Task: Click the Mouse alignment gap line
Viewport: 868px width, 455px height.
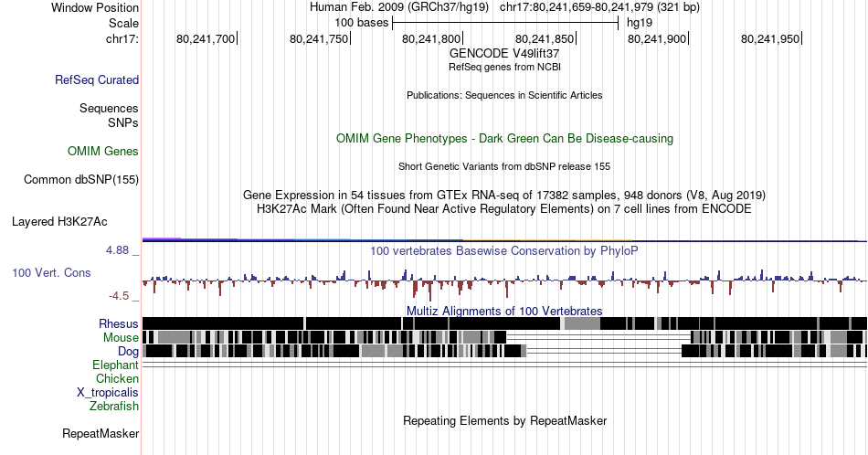Action: click(598, 338)
